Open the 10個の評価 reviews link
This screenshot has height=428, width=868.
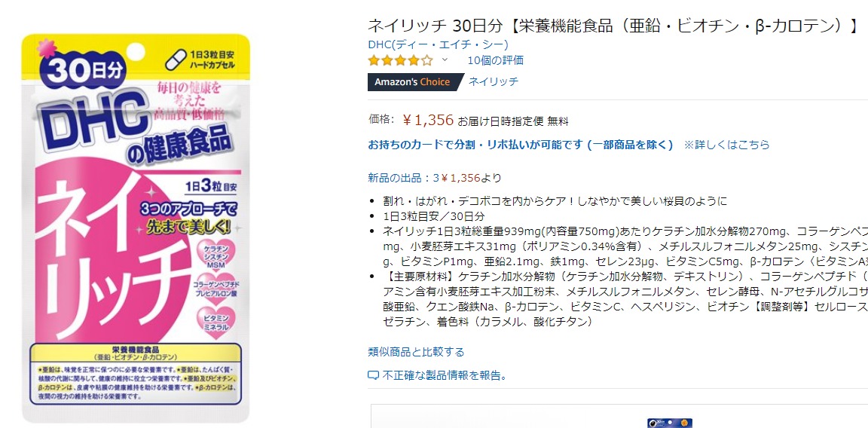(496, 60)
